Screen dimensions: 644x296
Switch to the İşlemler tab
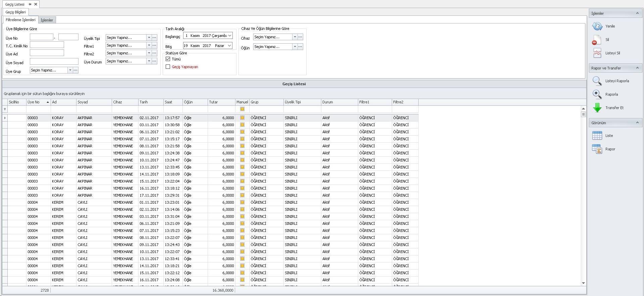click(47, 20)
